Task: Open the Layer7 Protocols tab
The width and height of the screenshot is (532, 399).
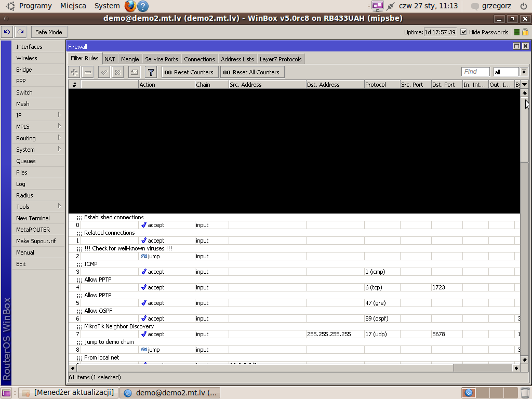Action: pyautogui.click(x=281, y=59)
